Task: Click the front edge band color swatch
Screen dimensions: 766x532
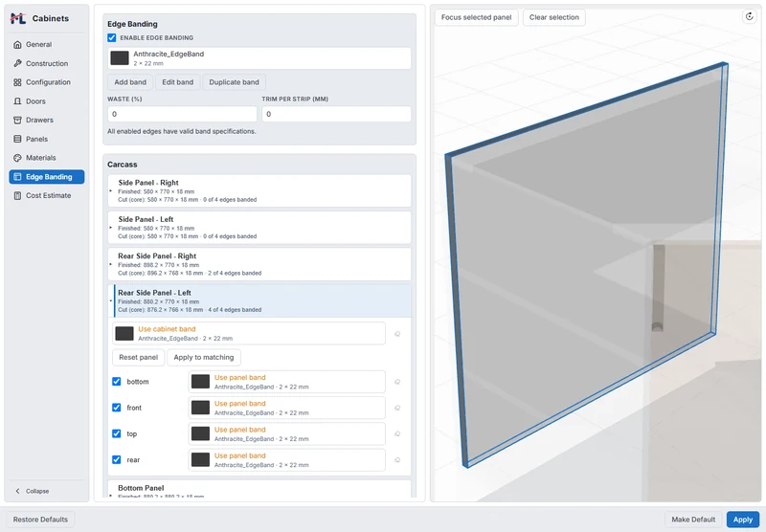Action: tap(200, 408)
